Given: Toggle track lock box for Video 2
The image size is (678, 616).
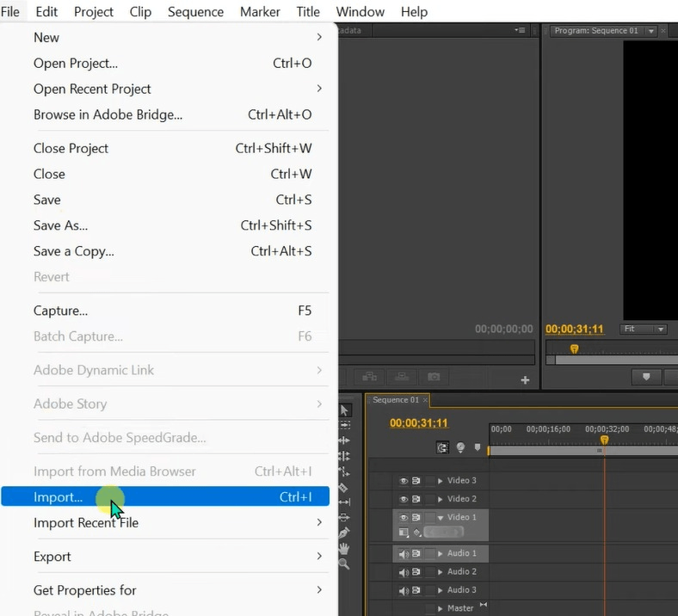Looking at the screenshot, I should (430, 499).
